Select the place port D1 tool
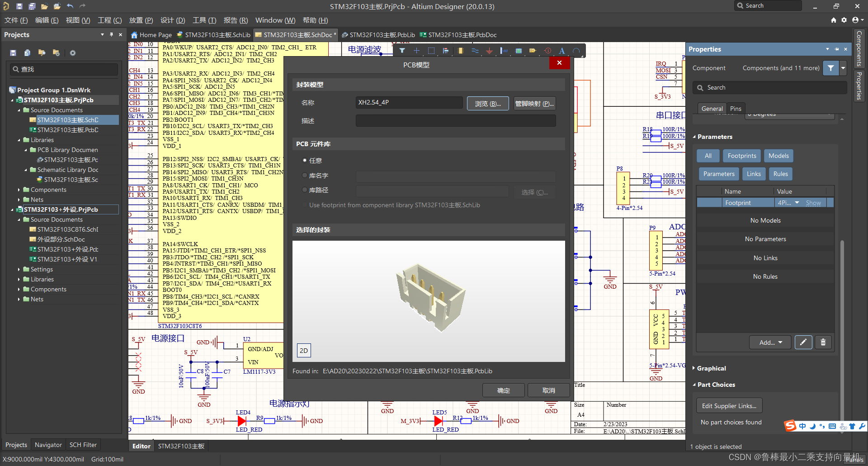868x466 pixels. (533, 51)
